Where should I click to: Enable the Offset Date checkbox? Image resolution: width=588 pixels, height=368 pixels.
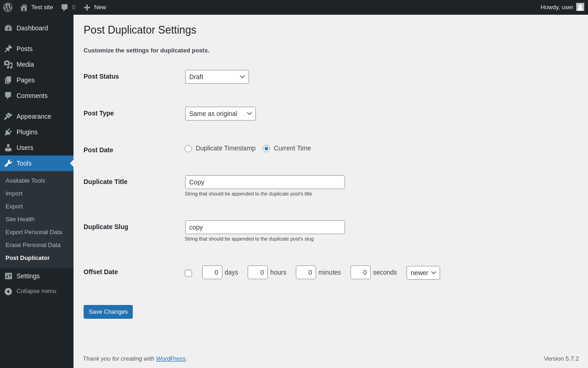pos(188,273)
